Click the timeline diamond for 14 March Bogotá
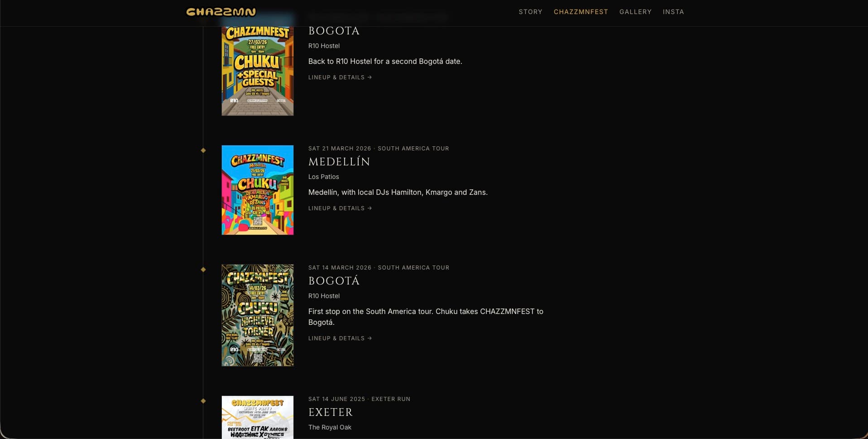This screenshot has width=868, height=439. coord(203,270)
